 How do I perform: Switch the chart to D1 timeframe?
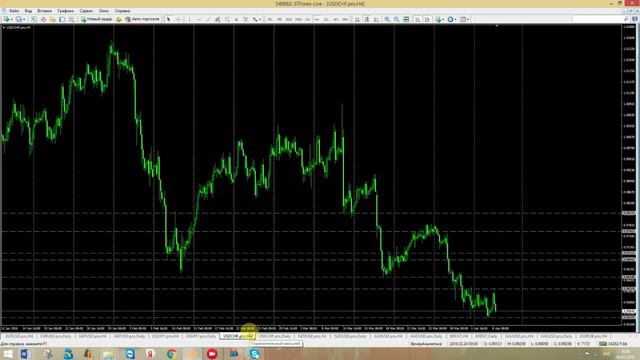pyautogui.click(x=327, y=19)
